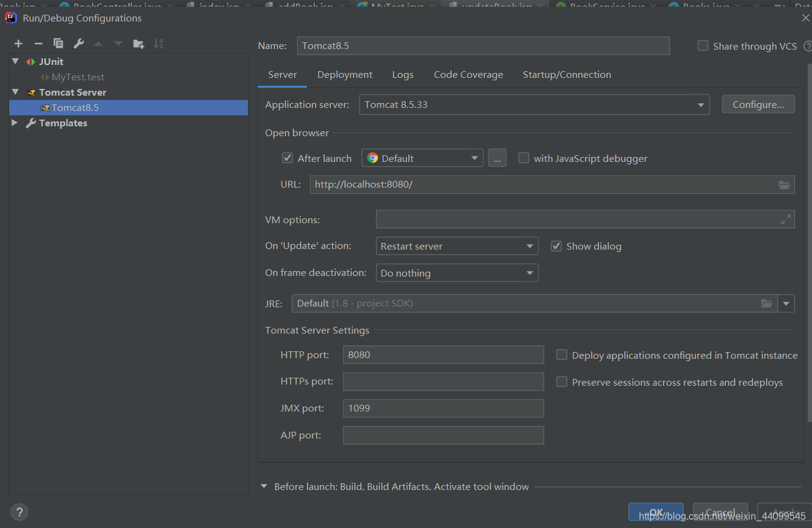The height and width of the screenshot is (528, 812).
Task: Open edit templates wrench icon in toolbar
Action: 79,44
